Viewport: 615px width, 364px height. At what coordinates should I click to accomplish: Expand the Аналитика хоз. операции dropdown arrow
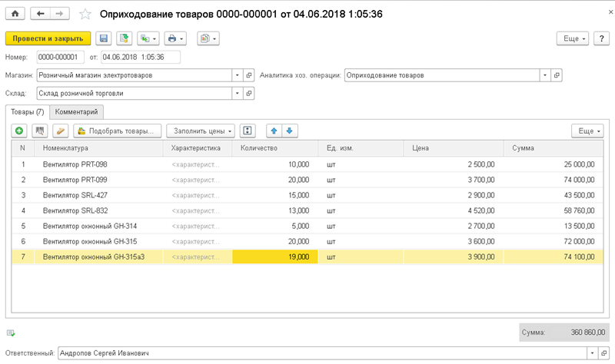coord(545,74)
